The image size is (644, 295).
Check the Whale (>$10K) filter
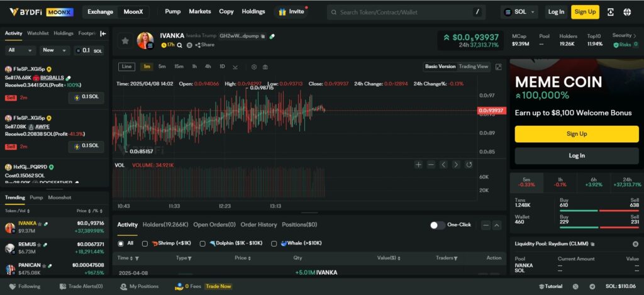pyautogui.click(x=274, y=243)
